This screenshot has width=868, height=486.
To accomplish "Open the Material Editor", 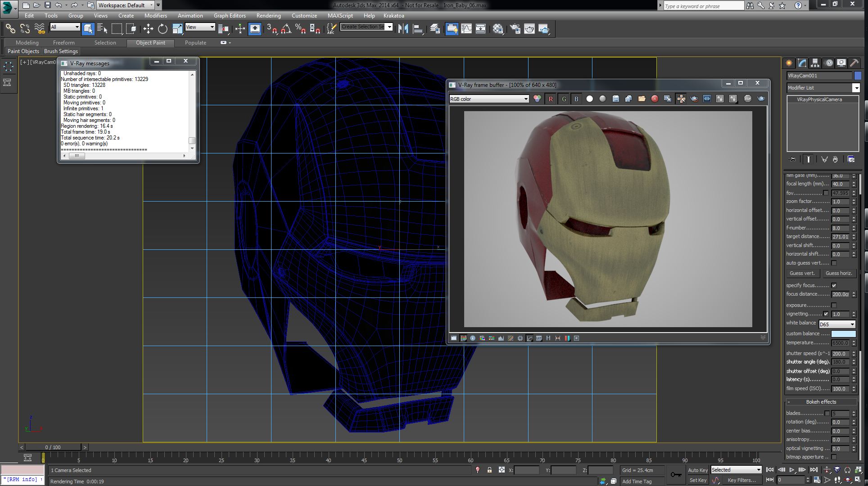I will point(498,29).
